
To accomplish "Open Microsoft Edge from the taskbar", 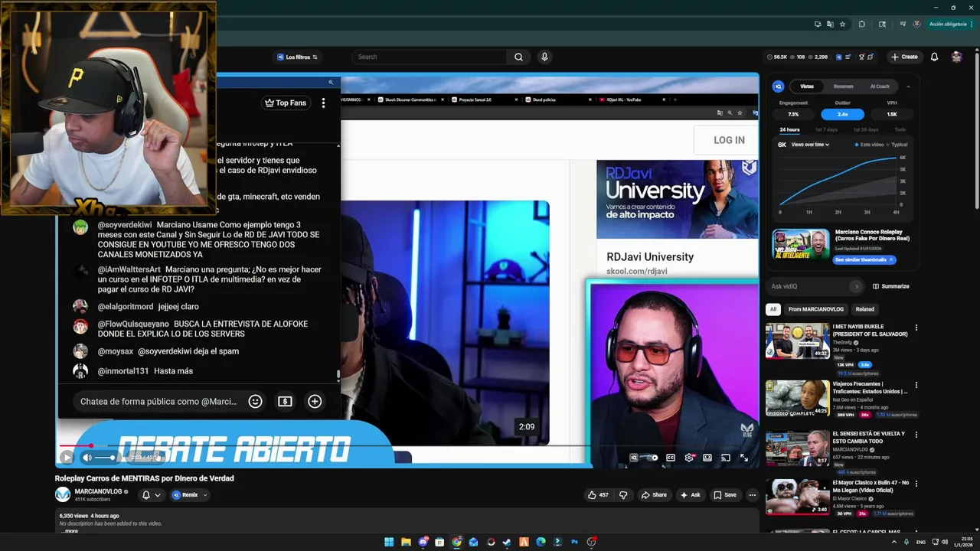I will coord(541,542).
